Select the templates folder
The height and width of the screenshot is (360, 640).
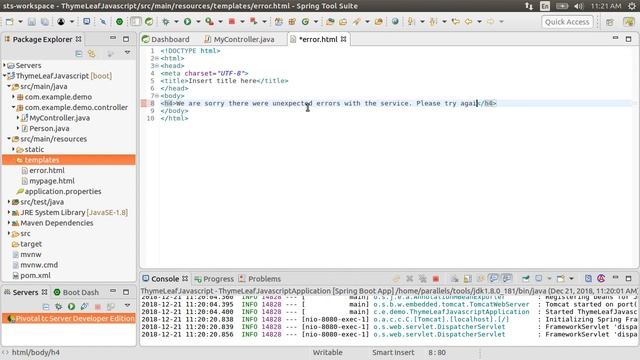[x=69, y=160]
